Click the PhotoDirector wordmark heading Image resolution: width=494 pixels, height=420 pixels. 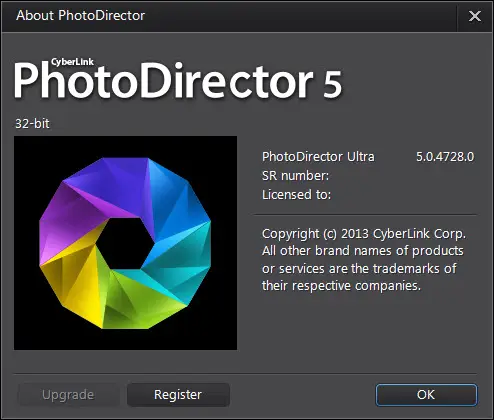click(163, 81)
